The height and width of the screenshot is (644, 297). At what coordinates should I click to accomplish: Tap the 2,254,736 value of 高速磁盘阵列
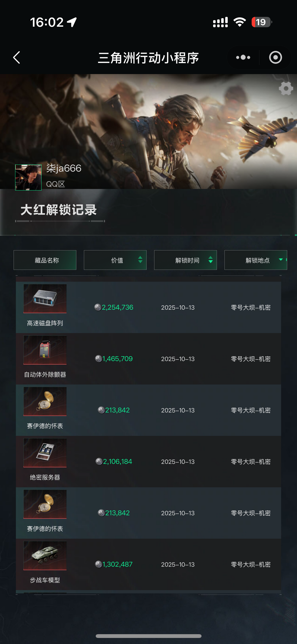[x=117, y=307]
